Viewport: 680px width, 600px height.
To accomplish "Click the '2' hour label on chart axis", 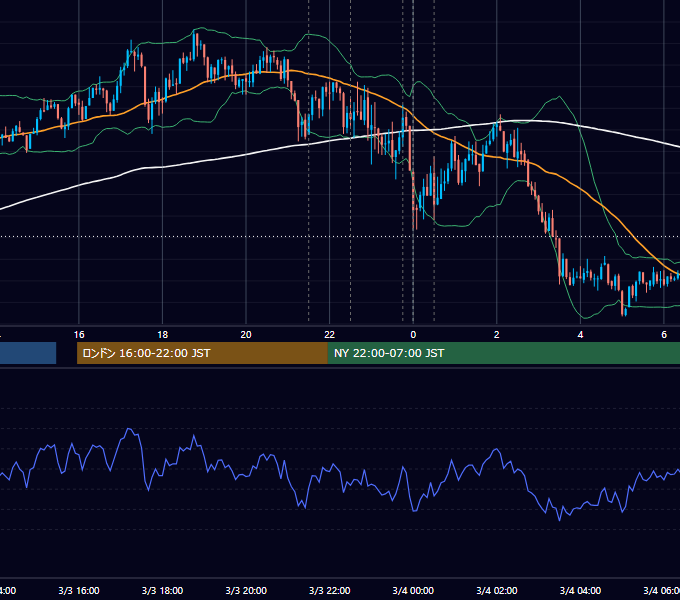I will (x=497, y=335).
